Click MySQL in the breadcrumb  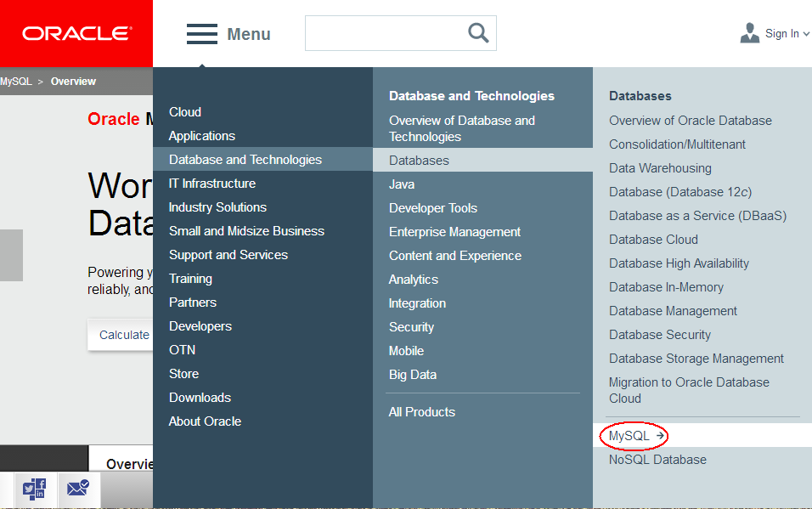[16, 82]
